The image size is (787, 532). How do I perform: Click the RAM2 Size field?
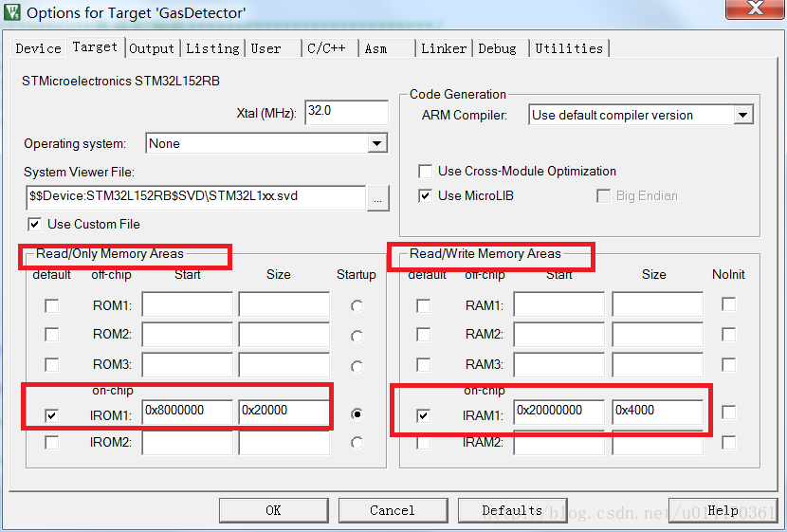657,334
